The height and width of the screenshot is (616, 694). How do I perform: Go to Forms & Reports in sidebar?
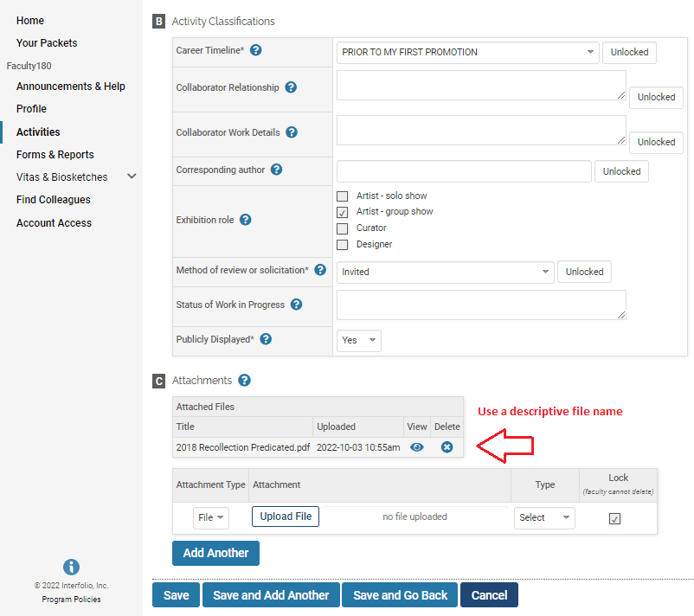(x=55, y=154)
